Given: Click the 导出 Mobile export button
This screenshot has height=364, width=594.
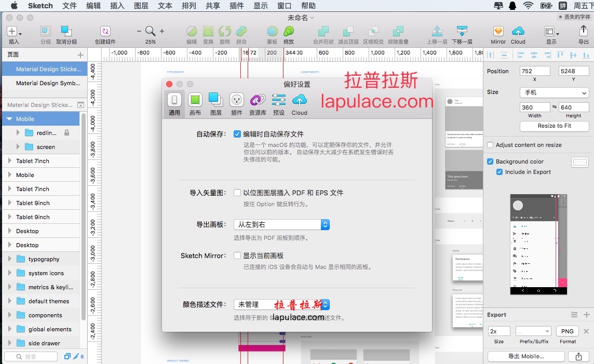Looking at the screenshot, I should click(526, 356).
